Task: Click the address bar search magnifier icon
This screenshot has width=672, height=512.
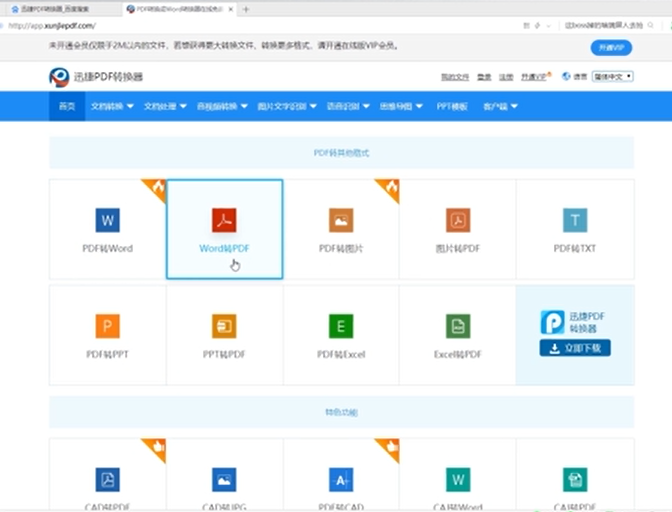Action: point(651,25)
